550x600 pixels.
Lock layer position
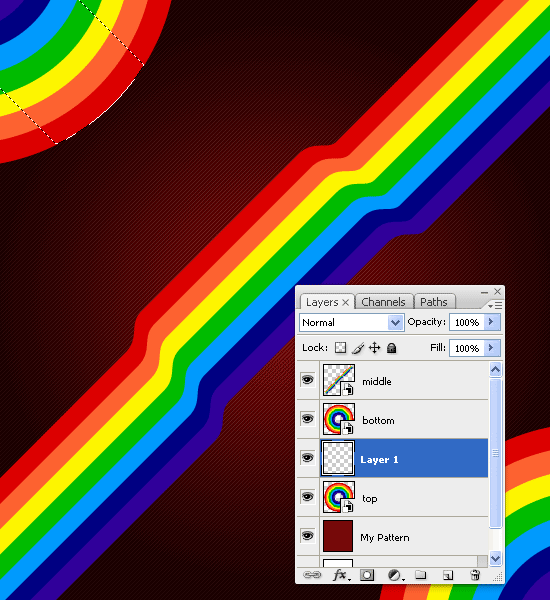[374, 348]
